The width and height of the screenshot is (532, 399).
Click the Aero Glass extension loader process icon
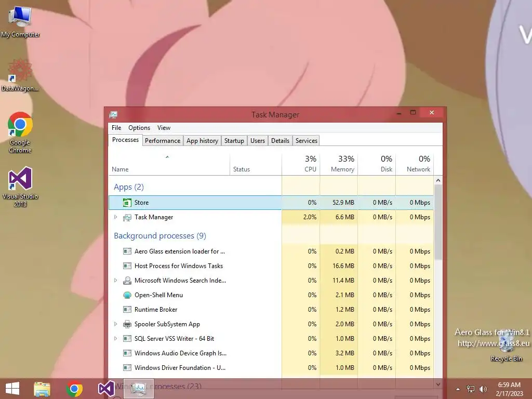click(x=127, y=251)
